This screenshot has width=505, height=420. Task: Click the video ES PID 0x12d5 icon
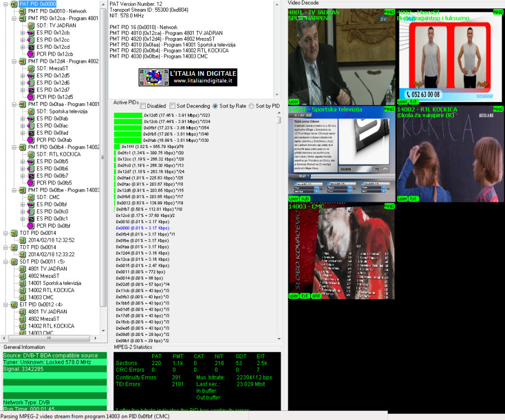tap(31, 76)
